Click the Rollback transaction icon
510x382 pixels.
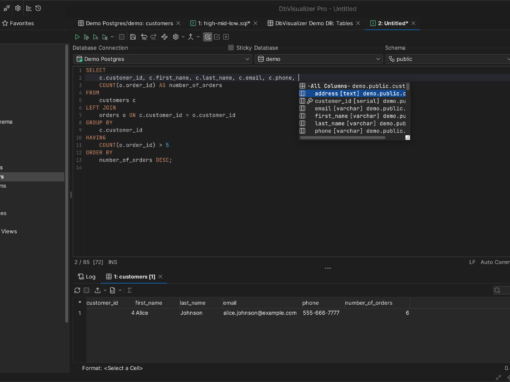coord(153,37)
